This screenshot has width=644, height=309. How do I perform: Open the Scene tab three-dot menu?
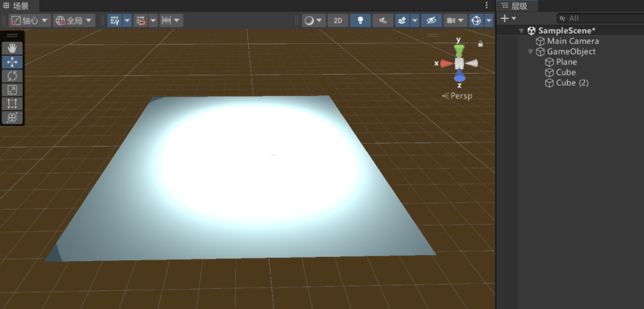(486, 6)
